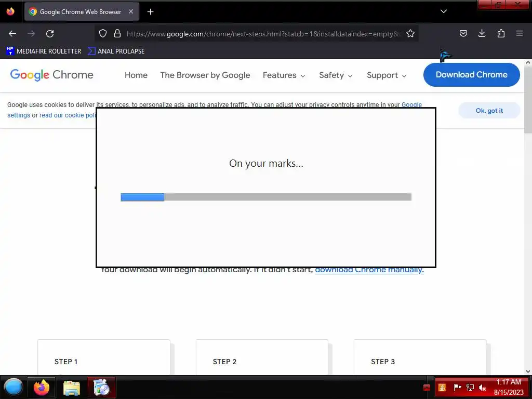Click the red tray icon beside Java
Viewport: 532px width, 399px height.
click(427, 388)
